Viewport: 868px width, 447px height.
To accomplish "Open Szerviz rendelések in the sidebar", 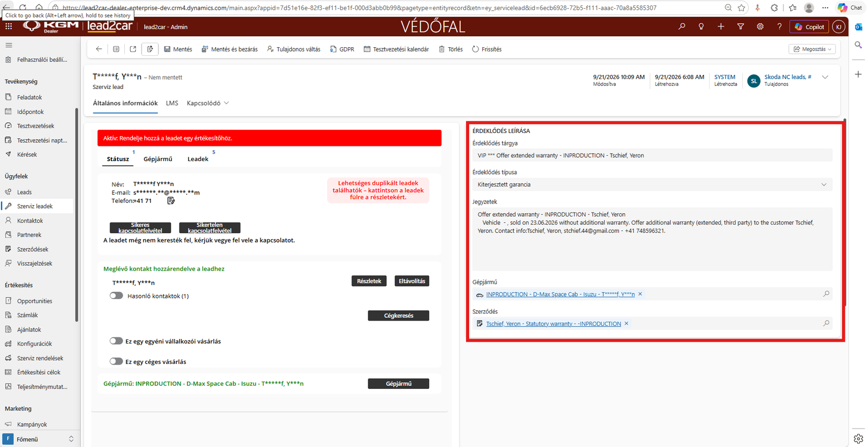I will click(x=40, y=358).
